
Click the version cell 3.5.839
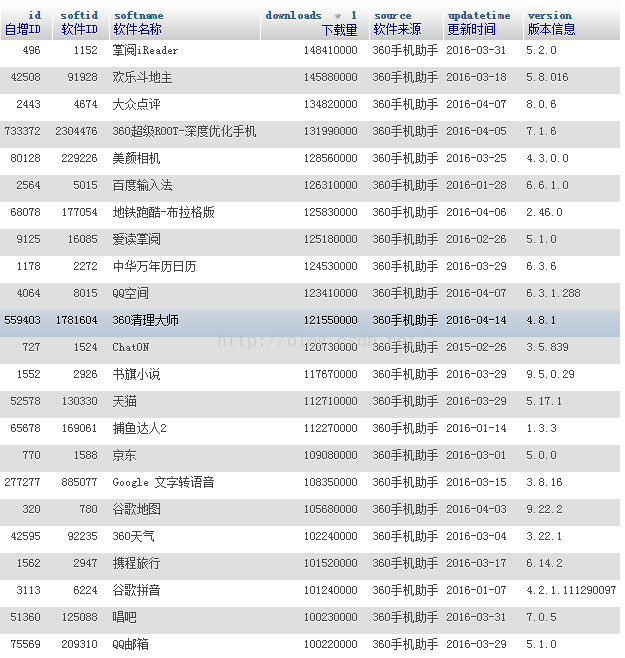pyautogui.click(x=547, y=347)
